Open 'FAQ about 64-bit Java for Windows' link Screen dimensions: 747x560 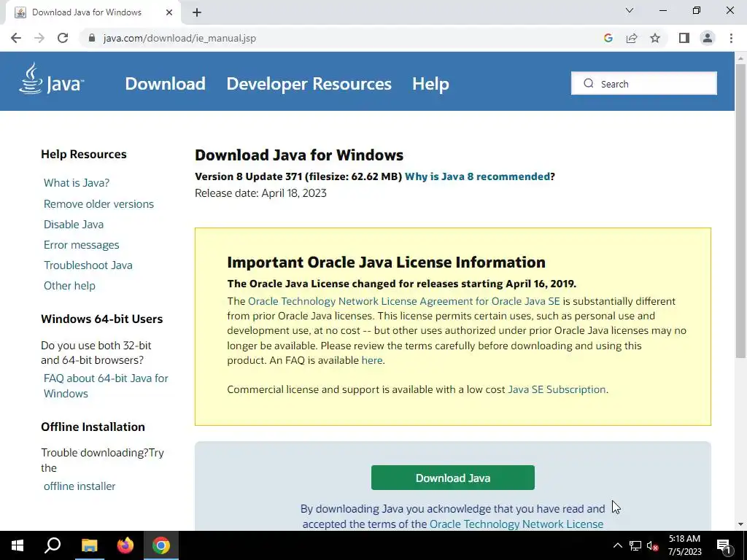[x=106, y=386]
